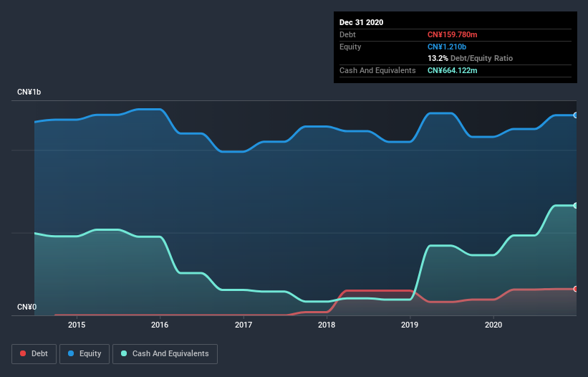Click the Debt label in the tooltip

tap(347, 34)
